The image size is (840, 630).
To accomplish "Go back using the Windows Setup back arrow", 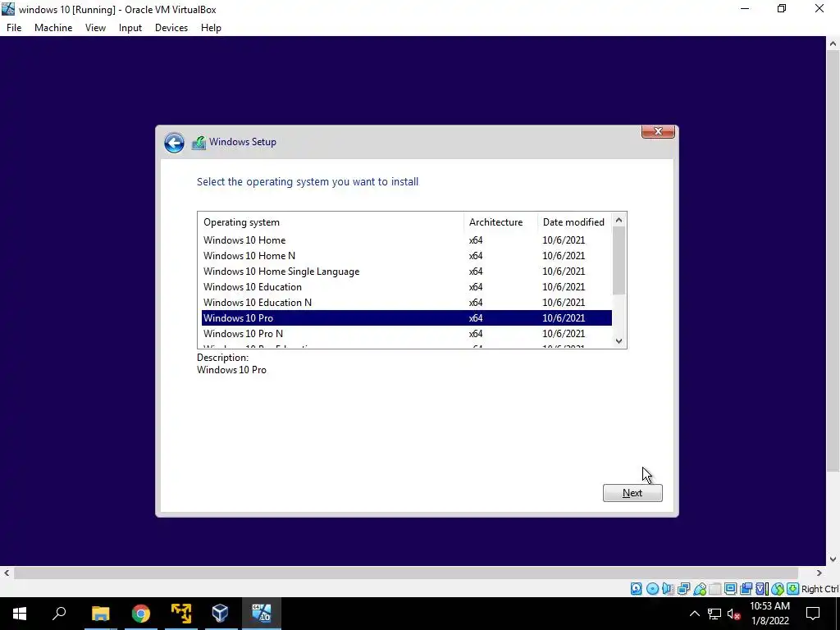I will click(174, 143).
